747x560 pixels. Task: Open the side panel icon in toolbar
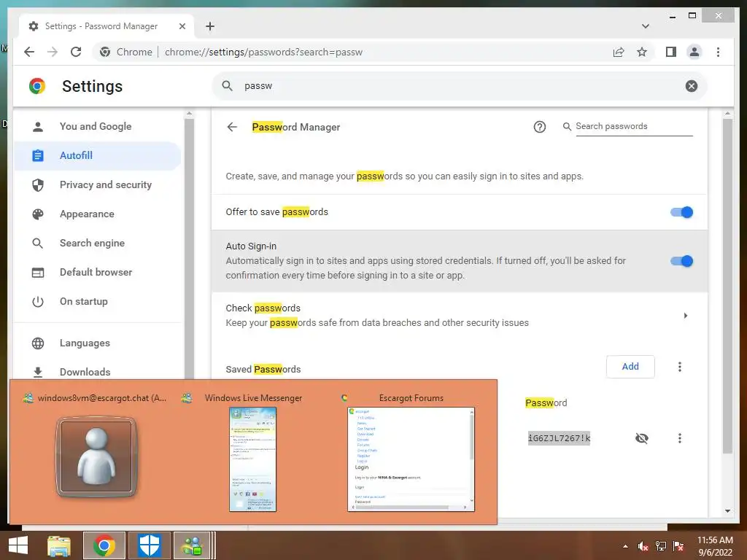click(x=671, y=52)
